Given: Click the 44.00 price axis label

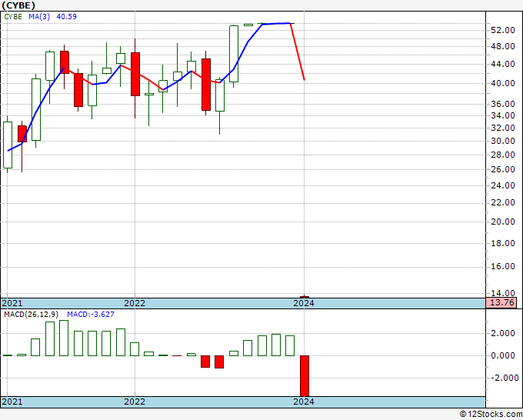Looking at the screenshot, I should coord(503,64).
